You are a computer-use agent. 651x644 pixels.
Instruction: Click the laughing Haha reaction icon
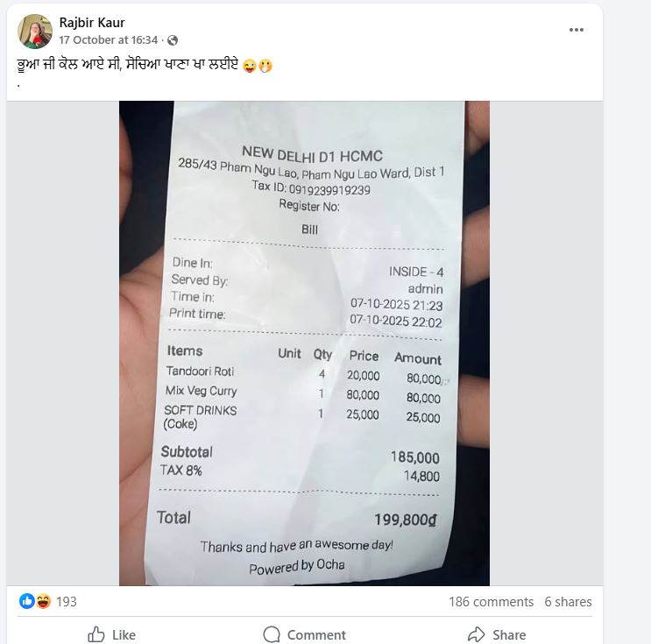pyautogui.click(x=43, y=601)
